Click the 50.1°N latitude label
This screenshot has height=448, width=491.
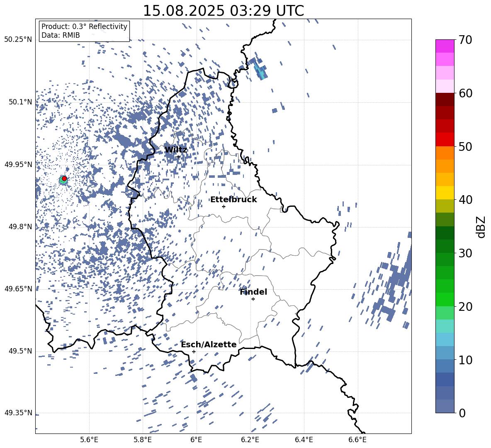click(20, 102)
